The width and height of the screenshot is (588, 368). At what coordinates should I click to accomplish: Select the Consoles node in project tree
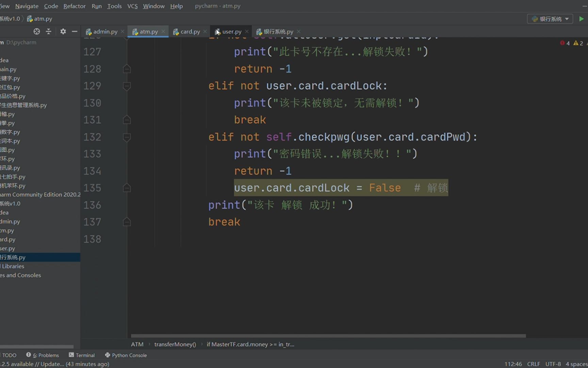tap(40, 275)
